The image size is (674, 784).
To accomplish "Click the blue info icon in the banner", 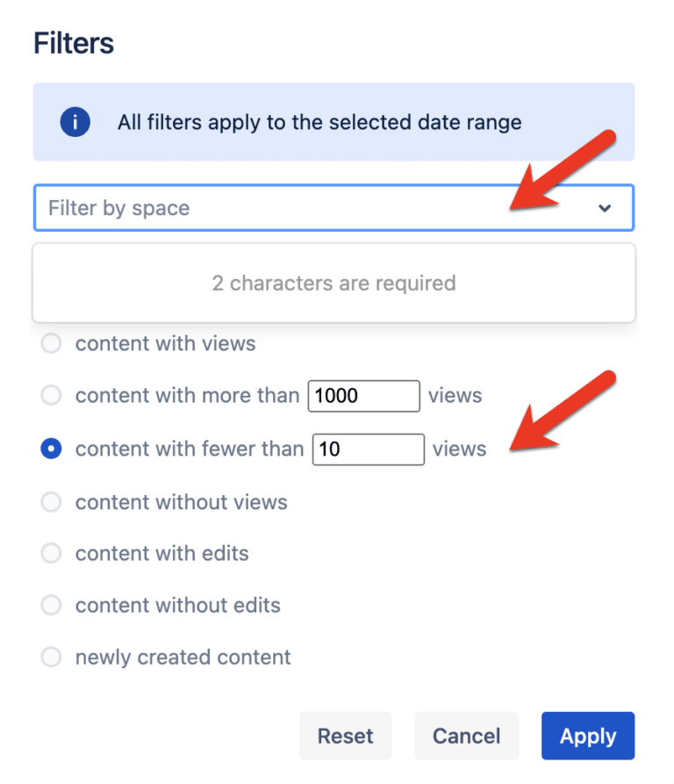I will point(75,122).
